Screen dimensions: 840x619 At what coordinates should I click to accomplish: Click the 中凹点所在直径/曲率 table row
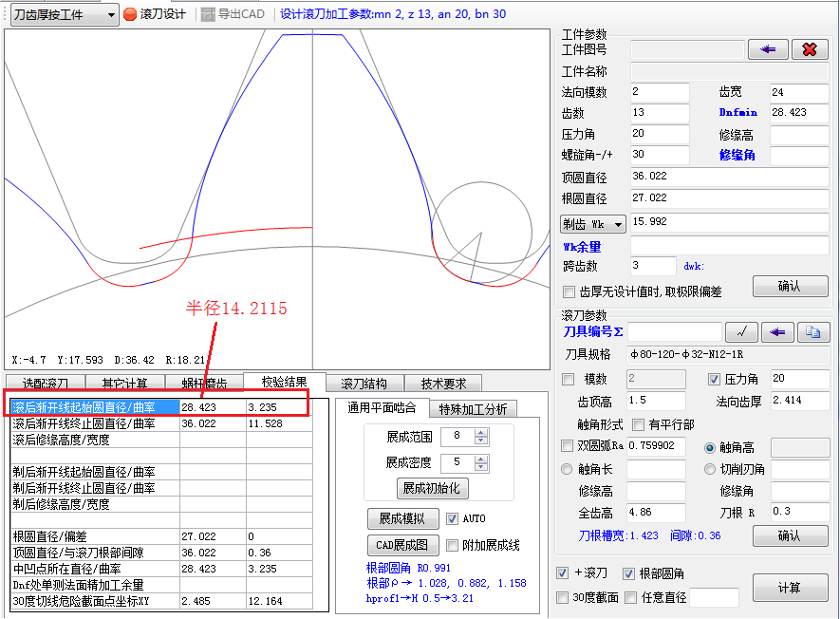(x=161, y=569)
